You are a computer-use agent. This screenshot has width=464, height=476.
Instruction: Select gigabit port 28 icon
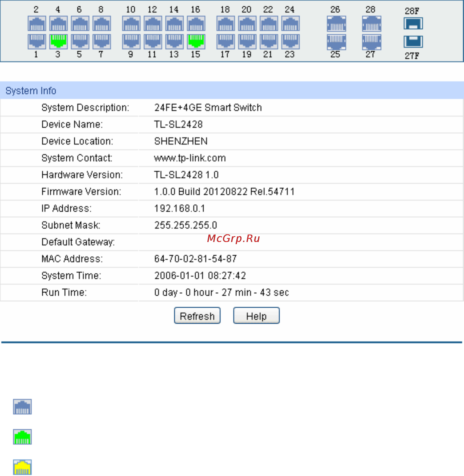(372, 23)
